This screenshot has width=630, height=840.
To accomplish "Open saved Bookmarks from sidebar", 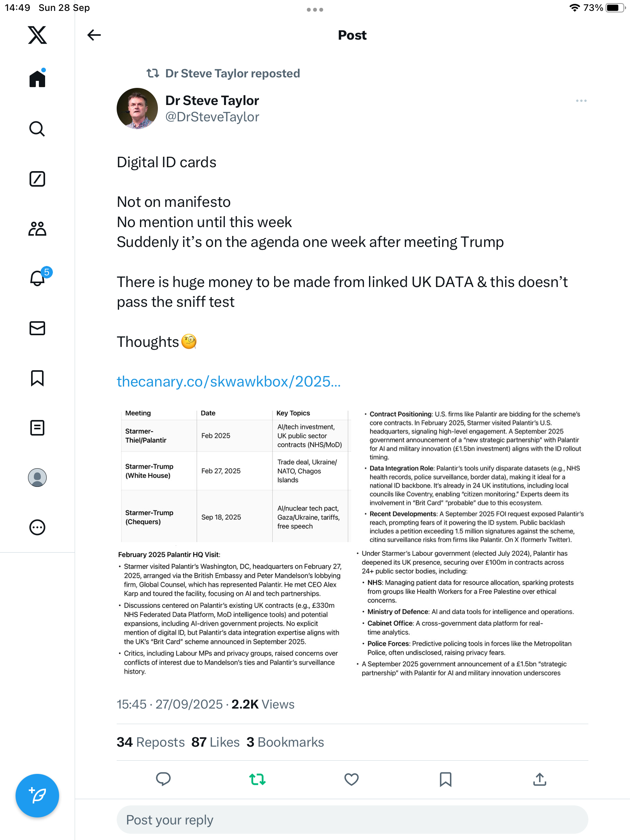I will coord(37,378).
